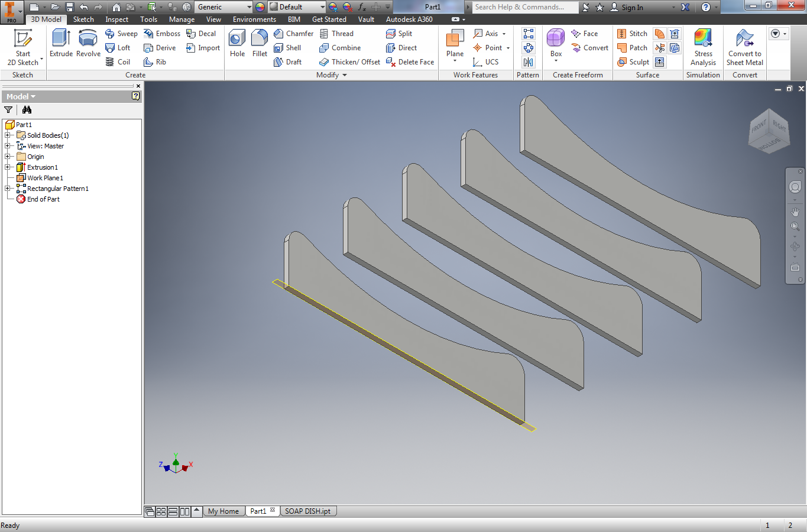This screenshot has height=532, width=807.
Task: Expand the Solid Bodies(1) node
Action: tap(8, 135)
